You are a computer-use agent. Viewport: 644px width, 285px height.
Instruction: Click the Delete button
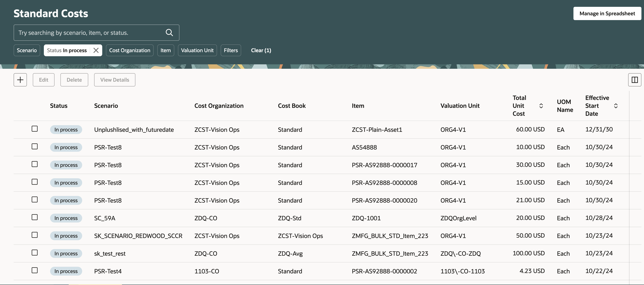74,80
